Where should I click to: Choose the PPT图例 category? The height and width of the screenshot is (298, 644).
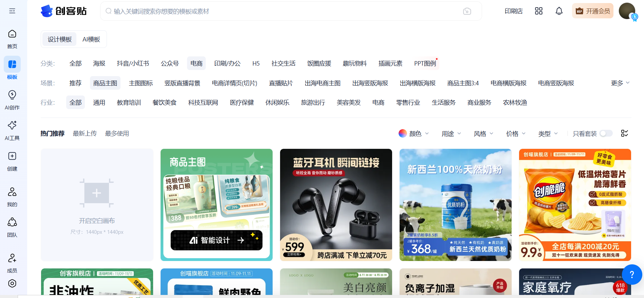425,64
